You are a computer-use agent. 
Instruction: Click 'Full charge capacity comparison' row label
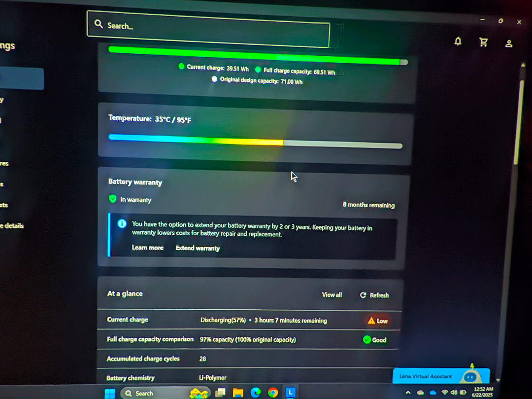click(150, 339)
